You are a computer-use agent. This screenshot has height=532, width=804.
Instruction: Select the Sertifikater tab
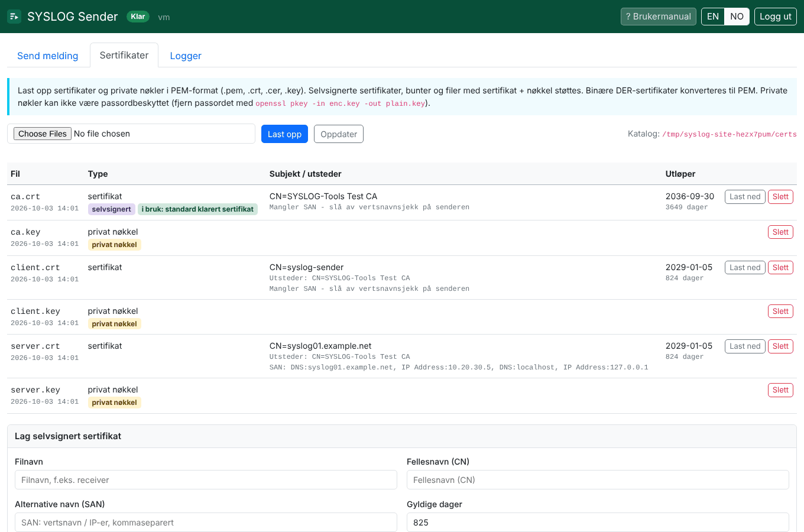(x=124, y=55)
